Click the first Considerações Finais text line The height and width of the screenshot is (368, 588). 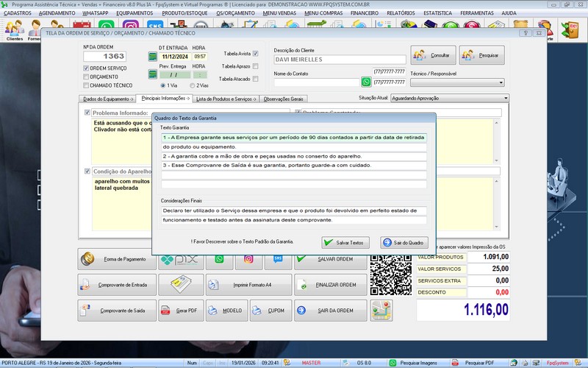(294, 210)
